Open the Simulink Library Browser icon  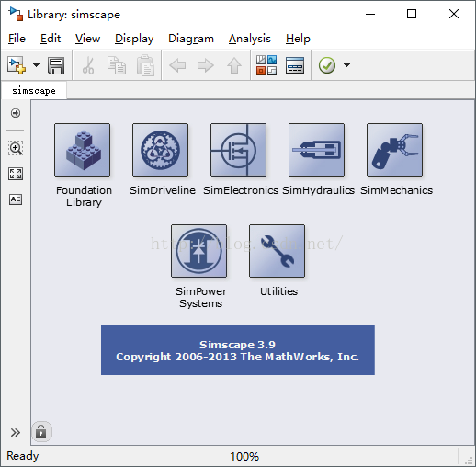pyautogui.click(x=266, y=65)
